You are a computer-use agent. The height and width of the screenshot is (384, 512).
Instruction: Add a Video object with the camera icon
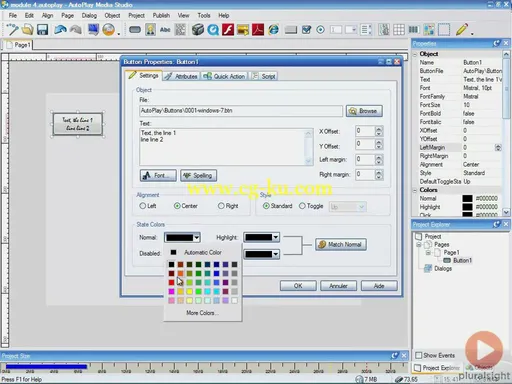click(x=198, y=30)
